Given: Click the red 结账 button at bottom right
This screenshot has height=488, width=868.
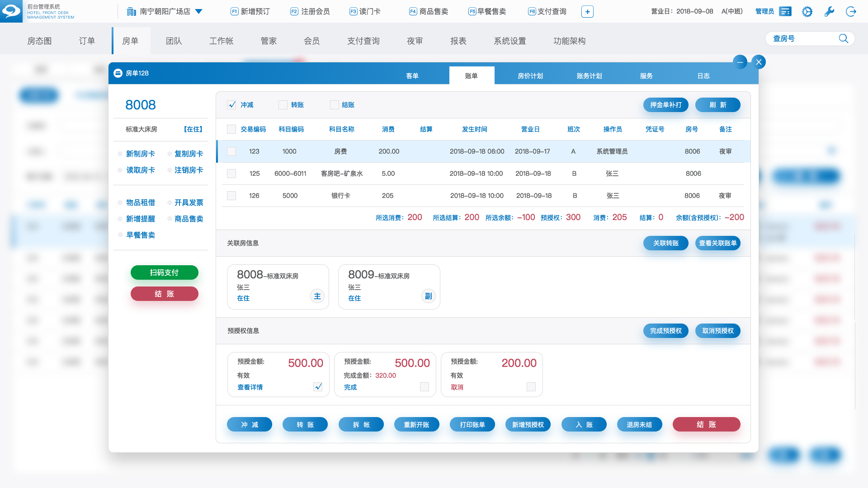Looking at the screenshot, I should [x=706, y=424].
